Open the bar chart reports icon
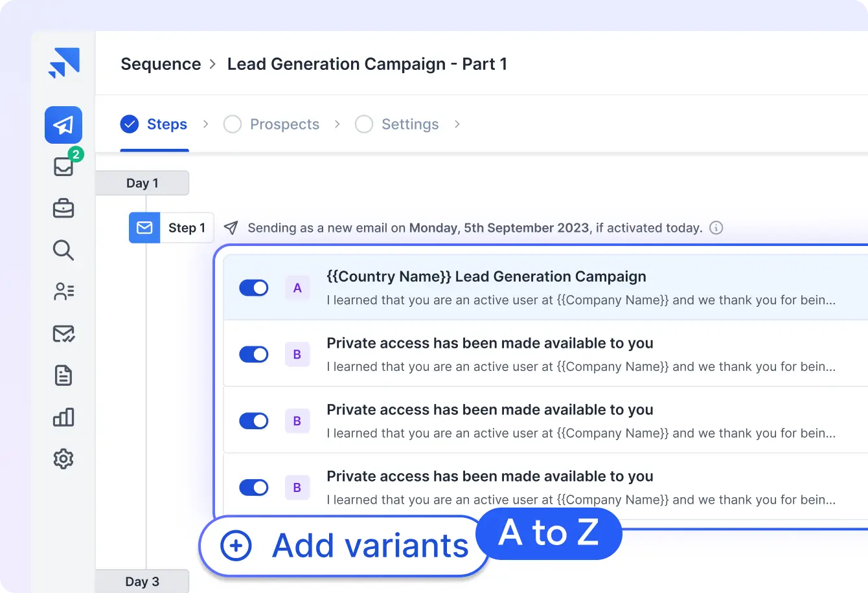The height and width of the screenshot is (593, 868). 63,418
